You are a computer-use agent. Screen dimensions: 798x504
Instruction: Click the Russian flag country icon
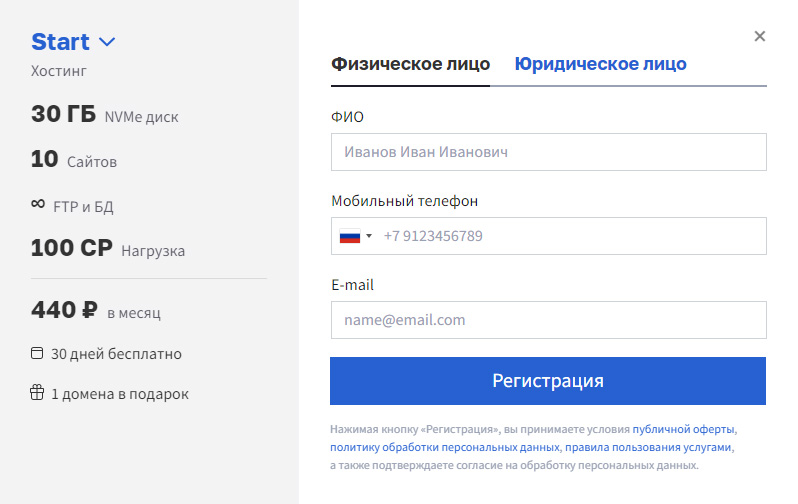click(350, 236)
